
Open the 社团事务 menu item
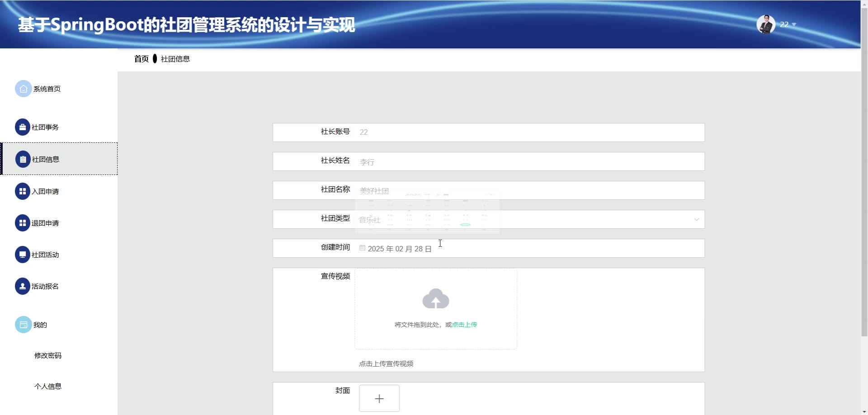59,127
